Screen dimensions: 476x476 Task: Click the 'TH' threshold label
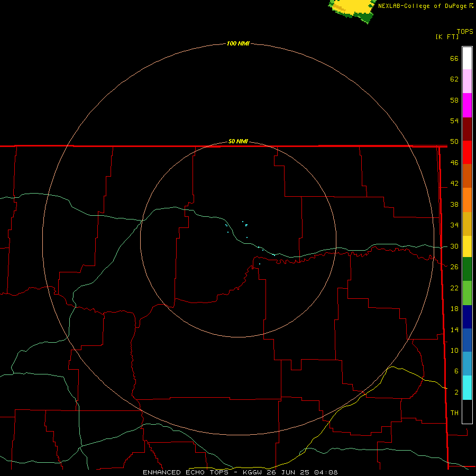click(454, 413)
